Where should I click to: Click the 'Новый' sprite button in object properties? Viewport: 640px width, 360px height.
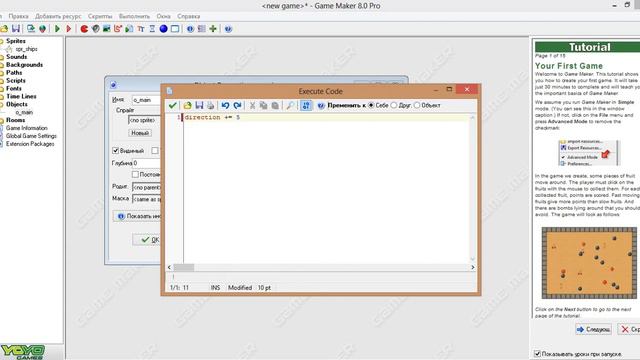[x=140, y=133]
